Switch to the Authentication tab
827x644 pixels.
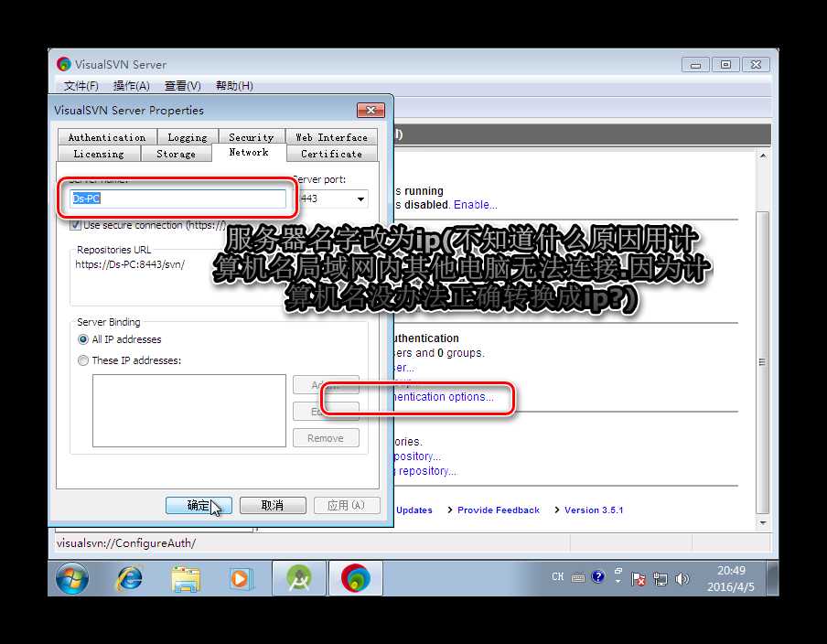click(x=107, y=137)
